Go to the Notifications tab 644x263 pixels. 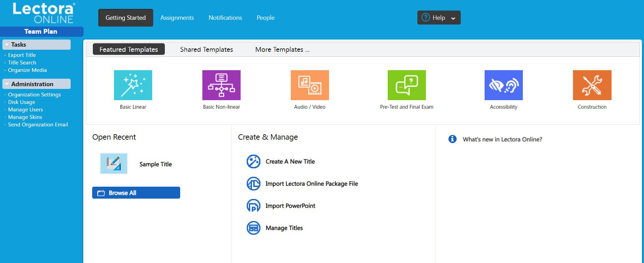pos(225,18)
